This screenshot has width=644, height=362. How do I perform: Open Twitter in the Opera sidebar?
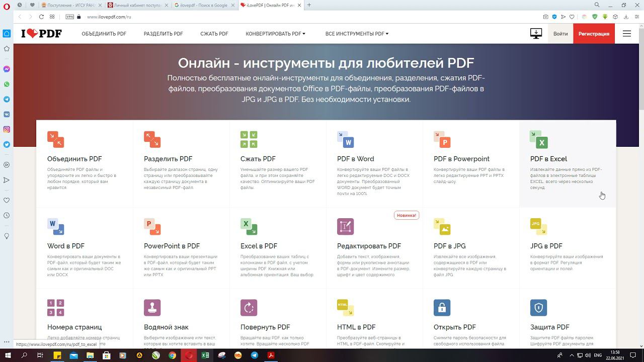tap(7, 144)
